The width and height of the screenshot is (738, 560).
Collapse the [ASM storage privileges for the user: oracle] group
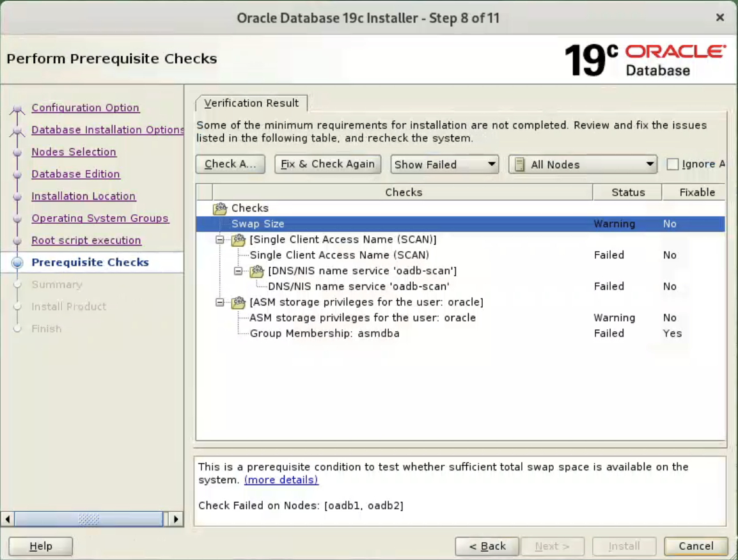tap(220, 302)
